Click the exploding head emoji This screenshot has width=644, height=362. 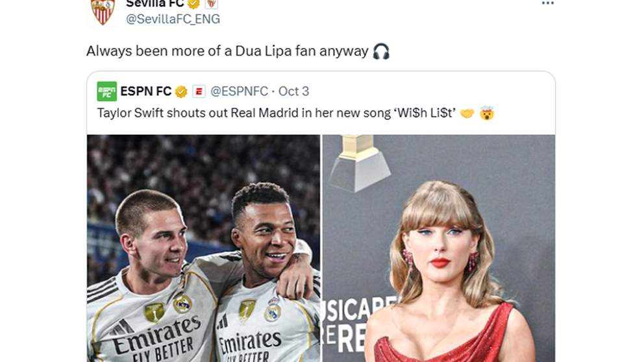487,113
